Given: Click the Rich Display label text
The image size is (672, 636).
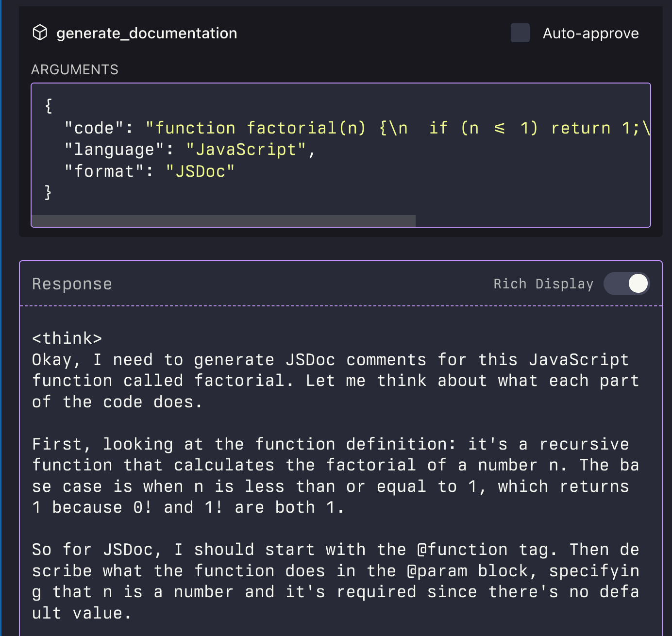Looking at the screenshot, I should (x=543, y=284).
